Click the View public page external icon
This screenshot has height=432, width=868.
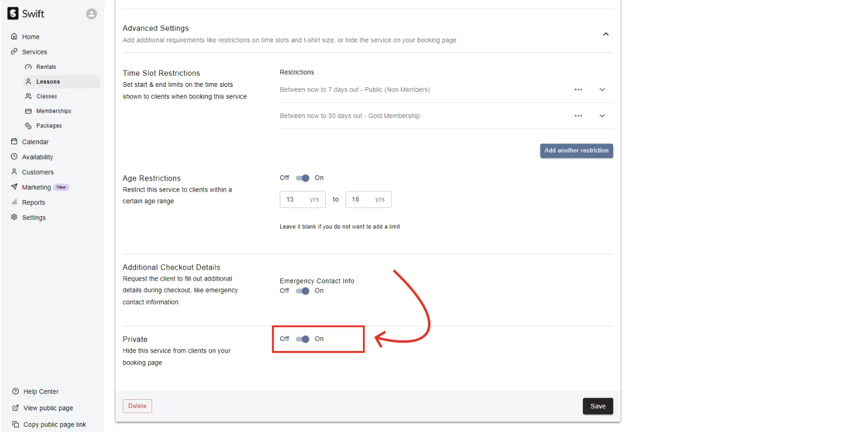tap(15, 408)
